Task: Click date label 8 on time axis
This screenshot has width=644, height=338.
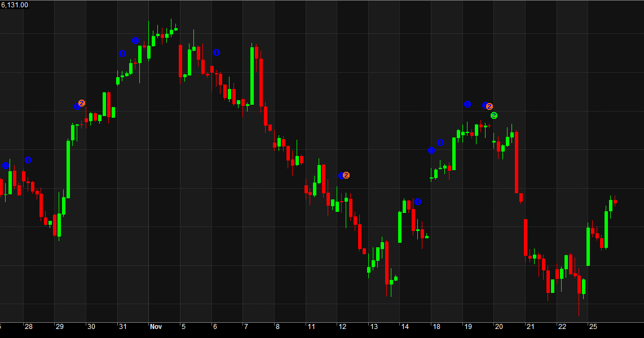Action: pos(277,327)
